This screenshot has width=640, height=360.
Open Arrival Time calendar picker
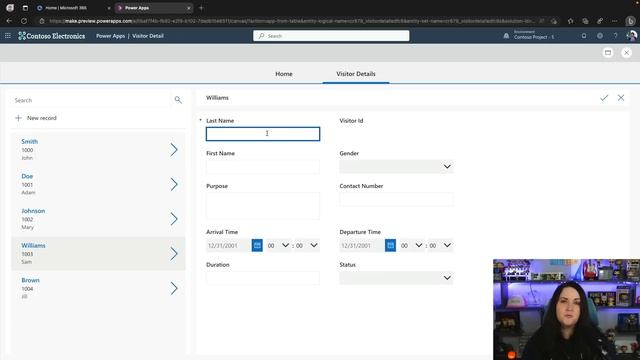coord(257,245)
